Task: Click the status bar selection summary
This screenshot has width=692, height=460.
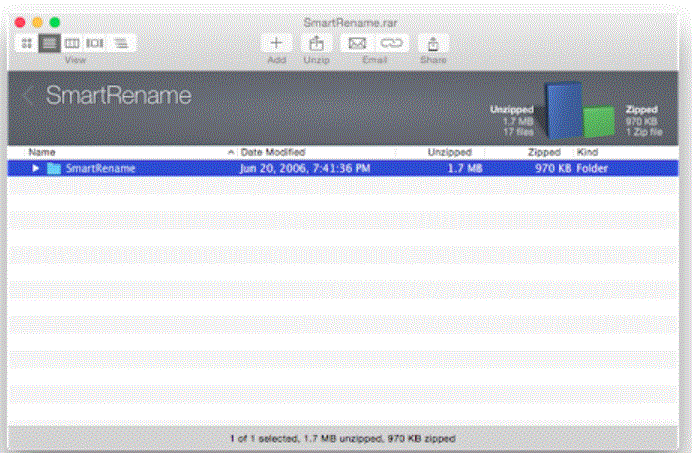Action: [342, 438]
